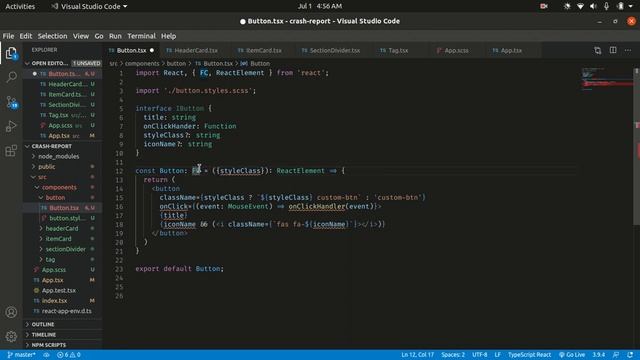Click the watch eye icon in status bar

tap(47, 355)
